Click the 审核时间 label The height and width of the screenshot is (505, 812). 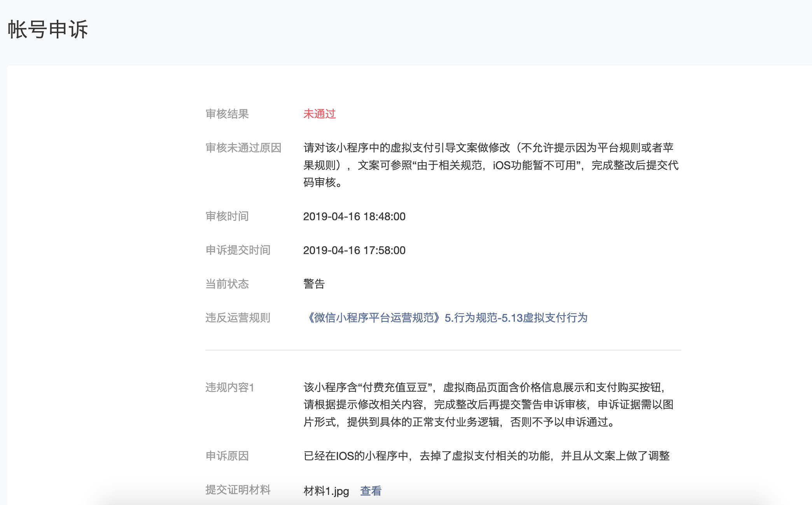pos(227,216)
